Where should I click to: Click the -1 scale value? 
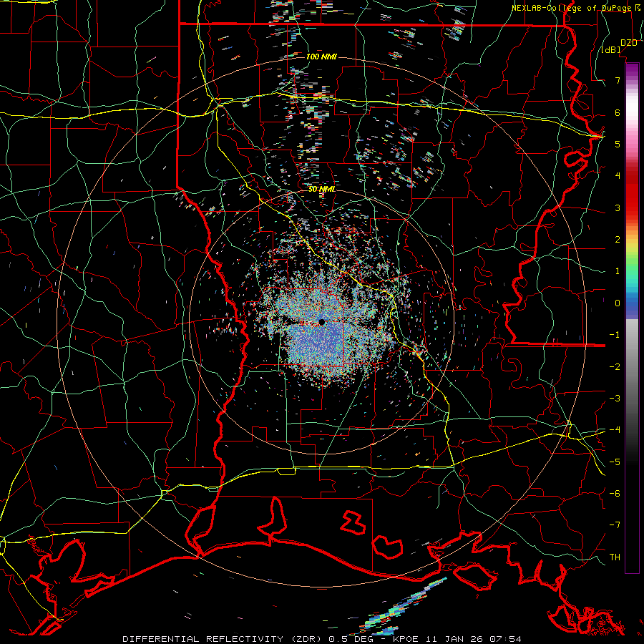(615, 335)
